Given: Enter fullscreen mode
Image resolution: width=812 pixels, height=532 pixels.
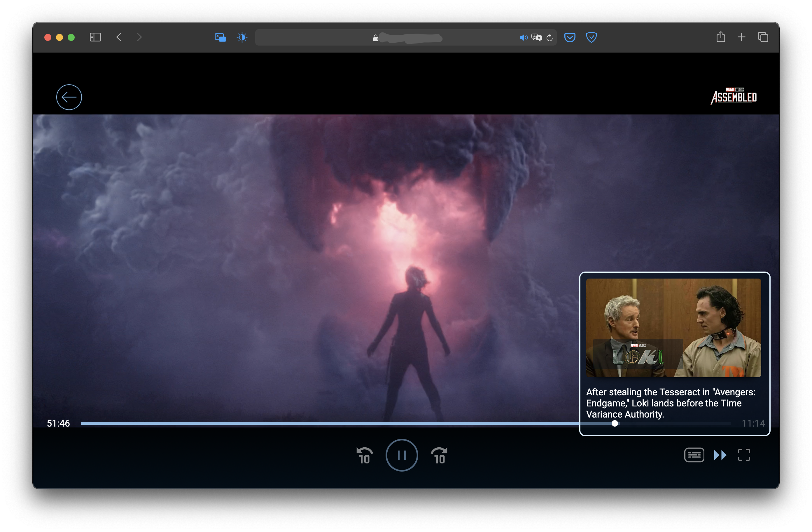Looking at the screenshot, I should [x=744, y=455].
